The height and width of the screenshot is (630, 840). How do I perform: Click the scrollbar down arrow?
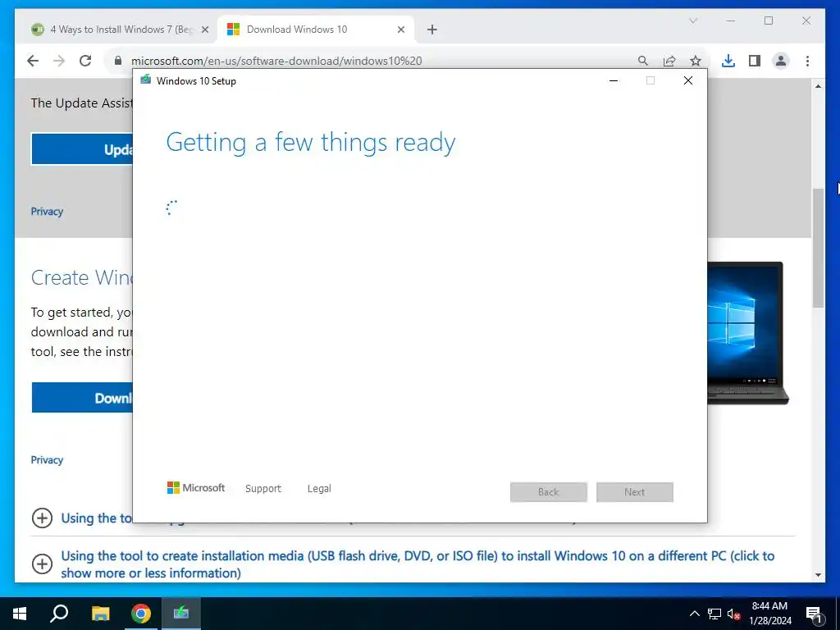pos(818,575)
